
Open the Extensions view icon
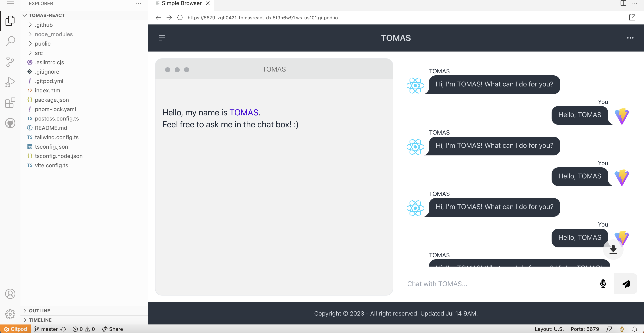coord(10,102)
